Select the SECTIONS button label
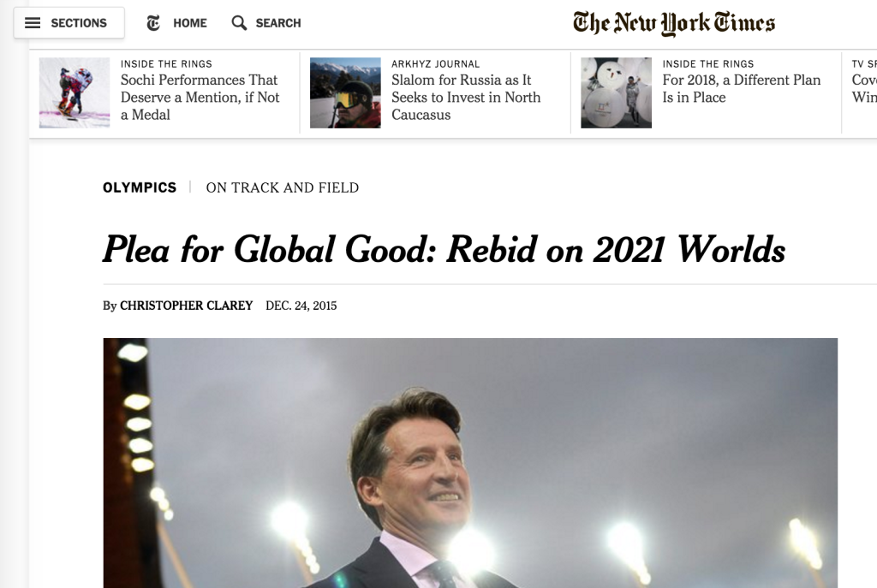The image size is (877, 588). point(79,23)
